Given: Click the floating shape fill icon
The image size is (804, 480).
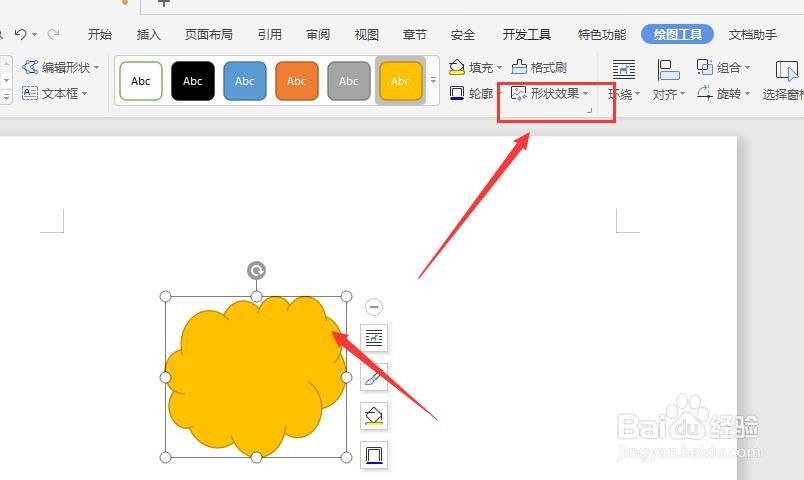Looking at the screenshot, I should (374, 416).
